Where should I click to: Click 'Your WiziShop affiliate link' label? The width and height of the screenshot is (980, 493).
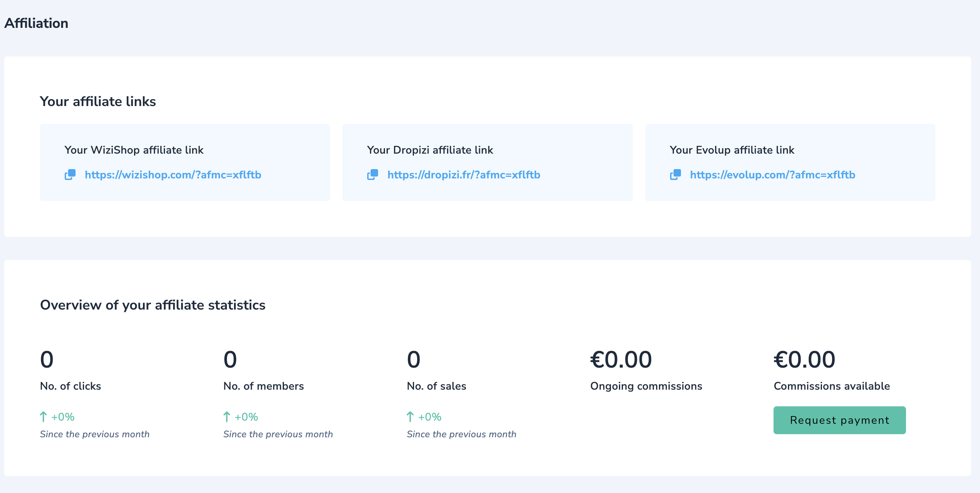[134, 150]
